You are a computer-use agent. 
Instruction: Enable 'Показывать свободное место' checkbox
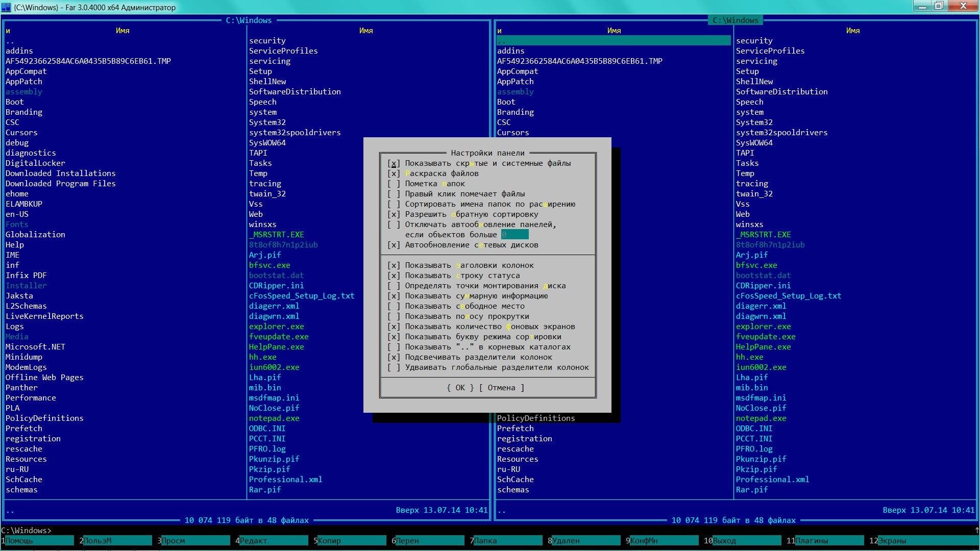coord(394,306)
